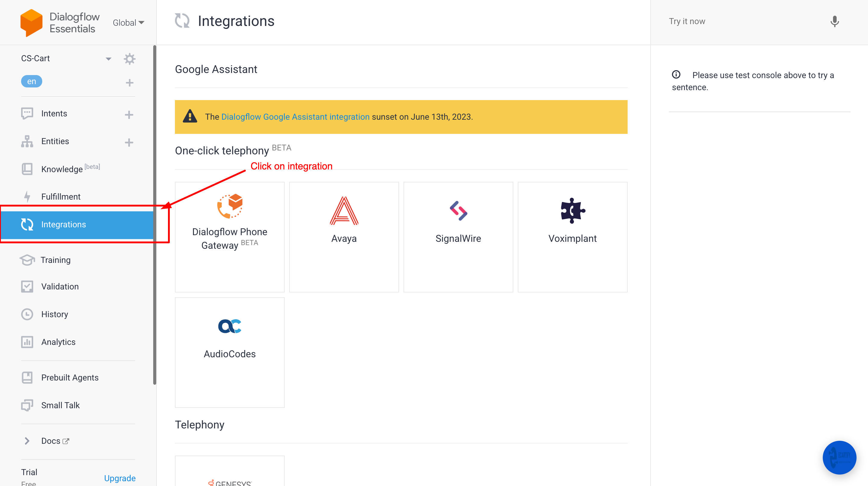Screen dimensions: 868x486
Task: Add a new intent with plus icon
Action: (x=129, y=115)
